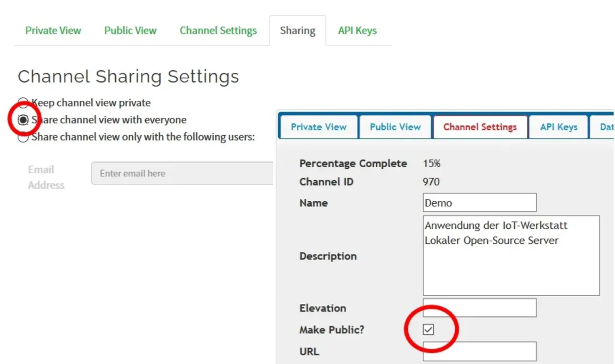Select share only with following users option
This screenshot has height=364, width=615.
23,137
